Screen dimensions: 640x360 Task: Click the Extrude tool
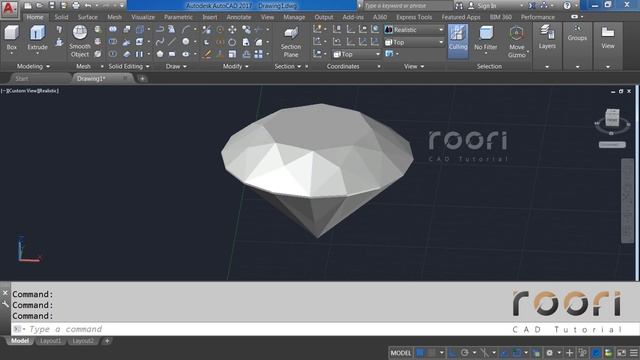pos(37,38)
